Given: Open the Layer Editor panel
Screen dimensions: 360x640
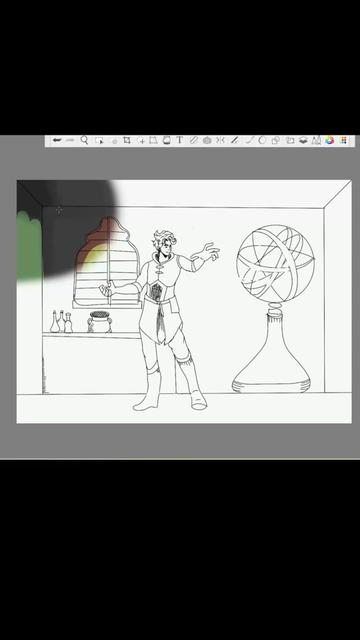Looking at the screenshot, I should (x=303, y=140).
